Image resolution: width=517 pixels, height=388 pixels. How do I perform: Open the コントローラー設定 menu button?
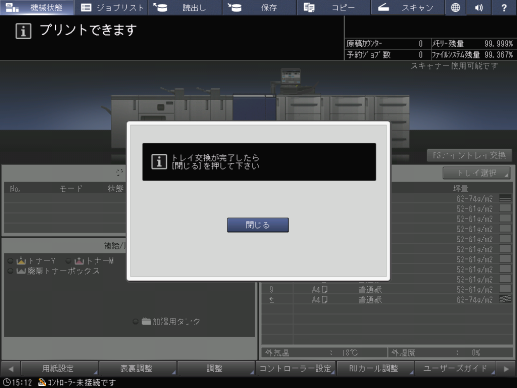pos(296,368)
